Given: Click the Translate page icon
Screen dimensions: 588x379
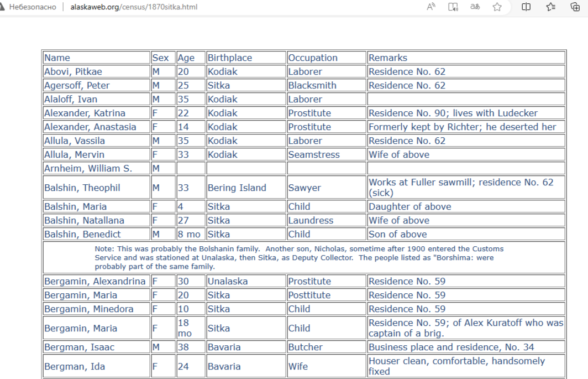Looking at the screenshot, I should (475, 7).
